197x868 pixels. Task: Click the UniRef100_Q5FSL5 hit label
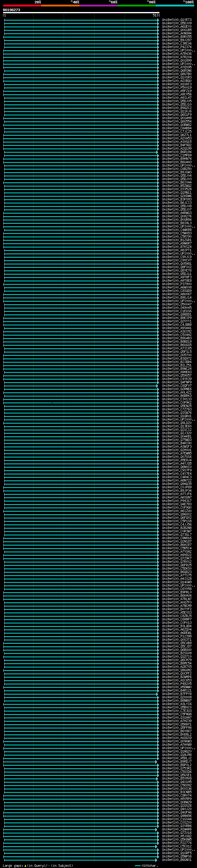[x=177, y=352]
